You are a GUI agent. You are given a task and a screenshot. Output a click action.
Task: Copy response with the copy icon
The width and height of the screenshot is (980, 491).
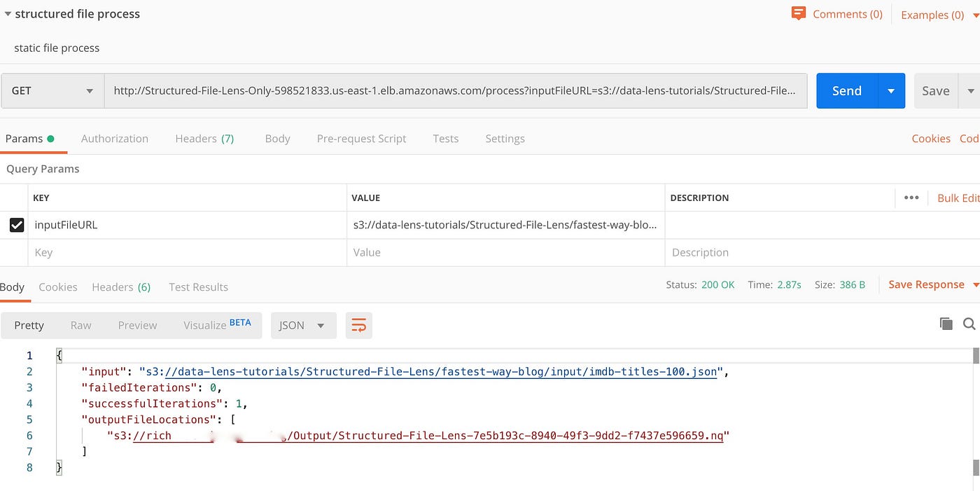click(x=946, y=324)
